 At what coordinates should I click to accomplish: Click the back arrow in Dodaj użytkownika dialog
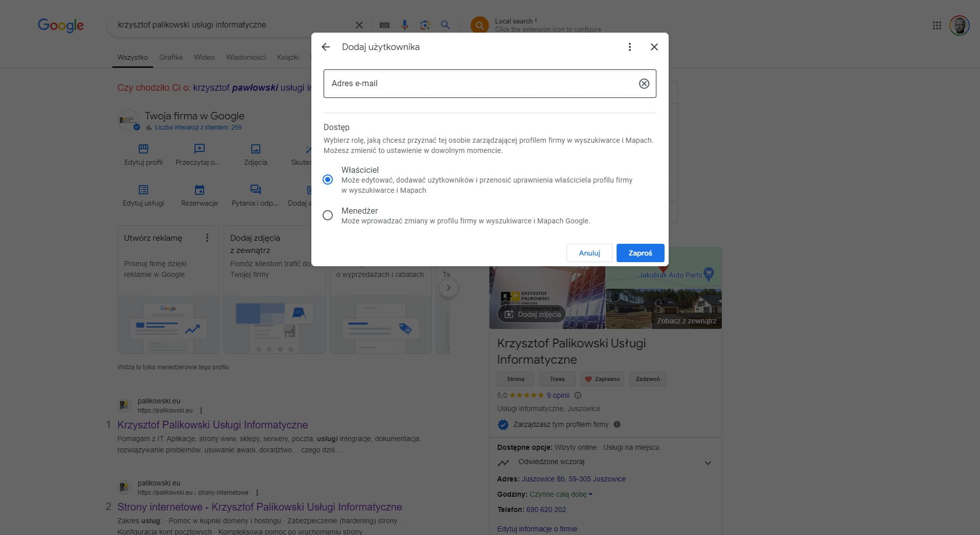coord(326,47)
